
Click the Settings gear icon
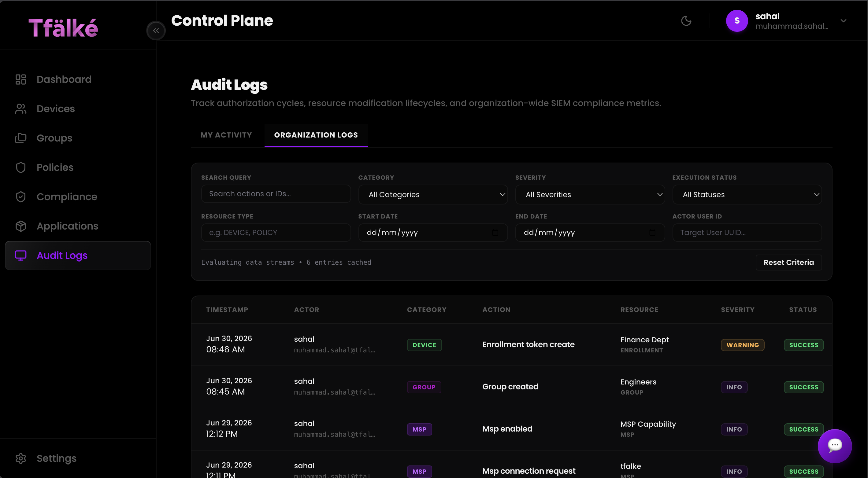point(21,458)
